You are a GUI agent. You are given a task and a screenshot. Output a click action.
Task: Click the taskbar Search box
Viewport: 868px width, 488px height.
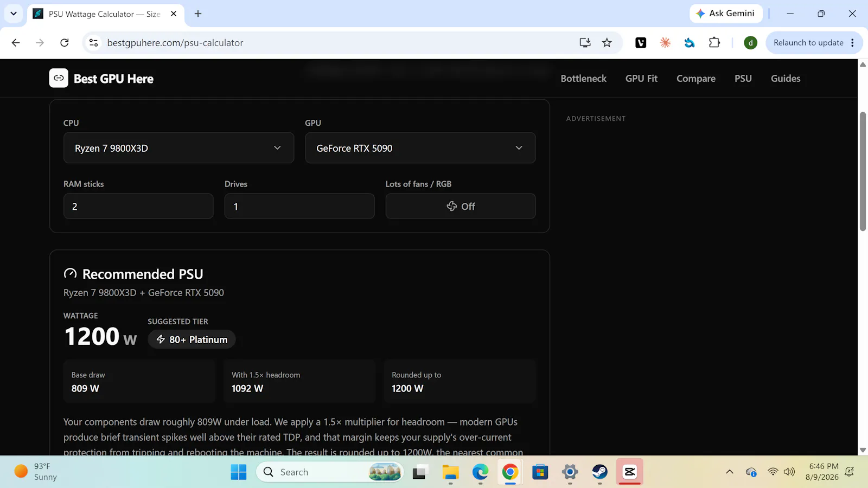[330, 472]
